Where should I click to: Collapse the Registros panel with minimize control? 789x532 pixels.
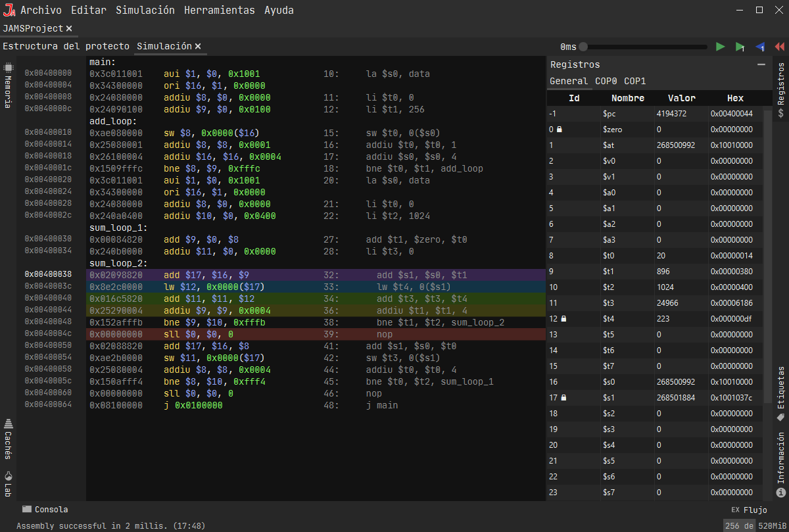point(761,64)
